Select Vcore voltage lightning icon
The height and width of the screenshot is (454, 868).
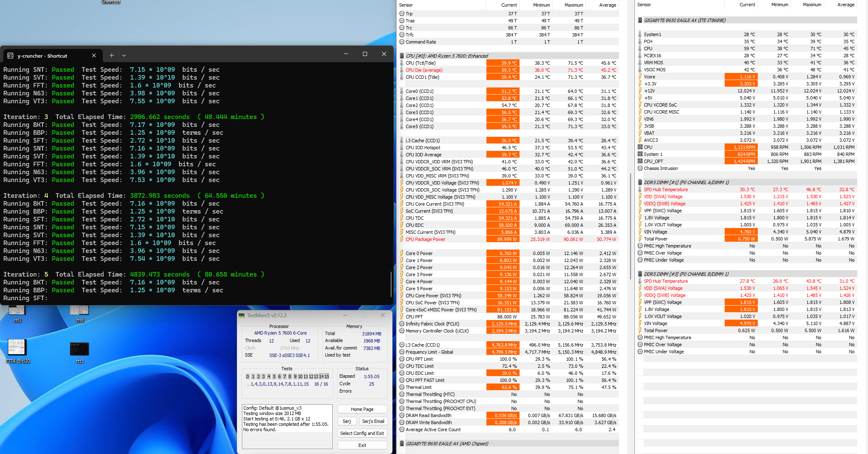coord(640,77)
